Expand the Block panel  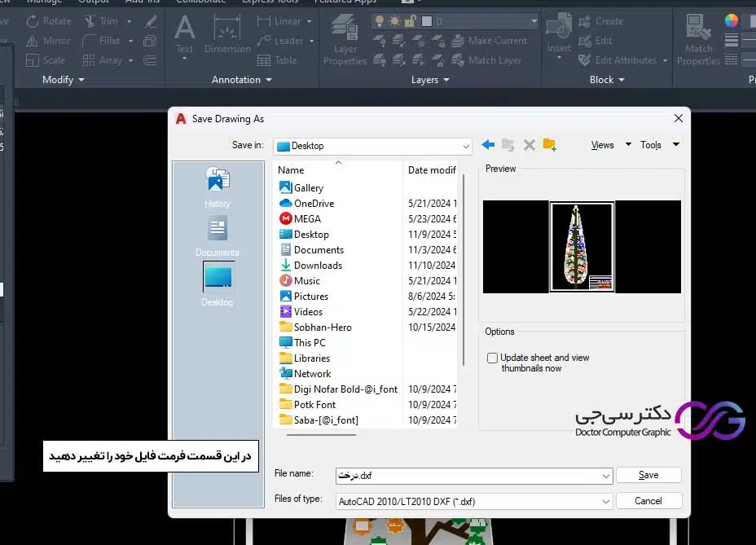(607, 80)
